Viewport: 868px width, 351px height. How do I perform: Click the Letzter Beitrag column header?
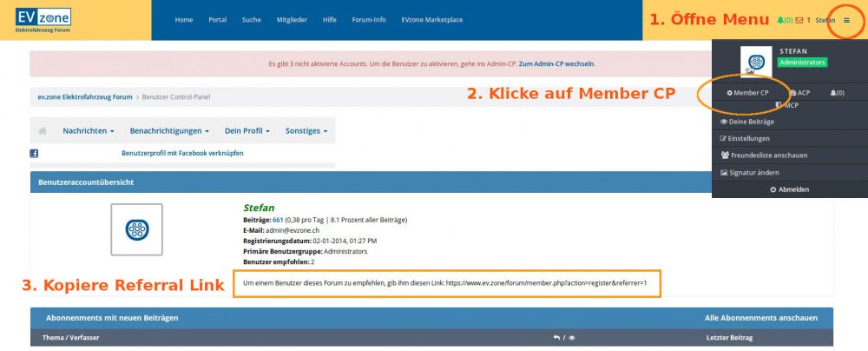click(x=730, y=338)
